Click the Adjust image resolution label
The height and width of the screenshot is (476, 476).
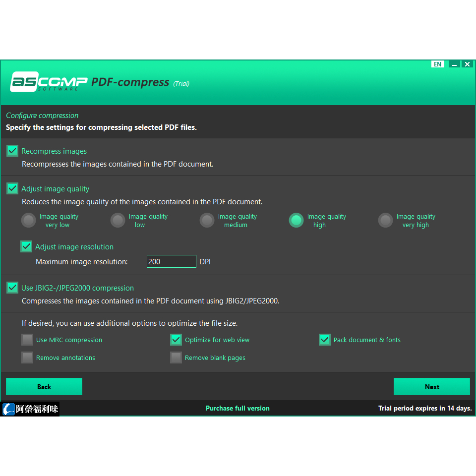74,247
